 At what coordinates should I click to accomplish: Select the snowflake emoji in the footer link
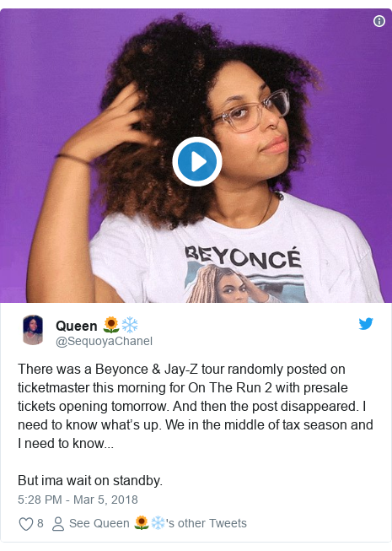pyautogui.click(x=158, y=523)
